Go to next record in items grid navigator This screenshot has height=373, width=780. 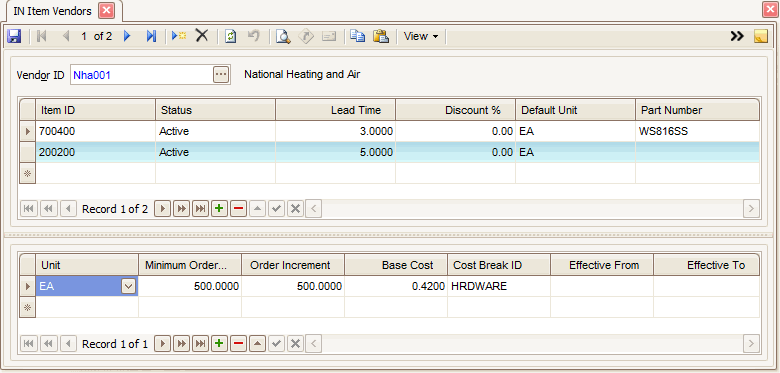click(x=162, y=209)
